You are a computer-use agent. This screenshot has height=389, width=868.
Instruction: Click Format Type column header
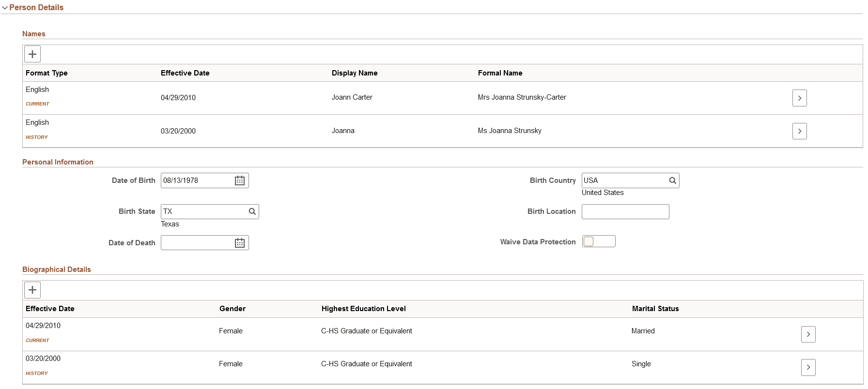tap(46, 73)
